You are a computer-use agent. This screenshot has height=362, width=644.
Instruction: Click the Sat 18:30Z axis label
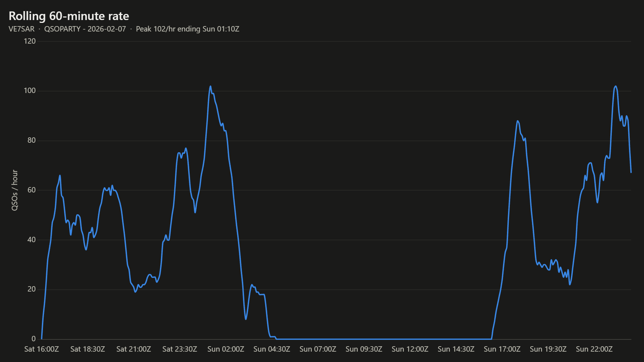[88, 349]
